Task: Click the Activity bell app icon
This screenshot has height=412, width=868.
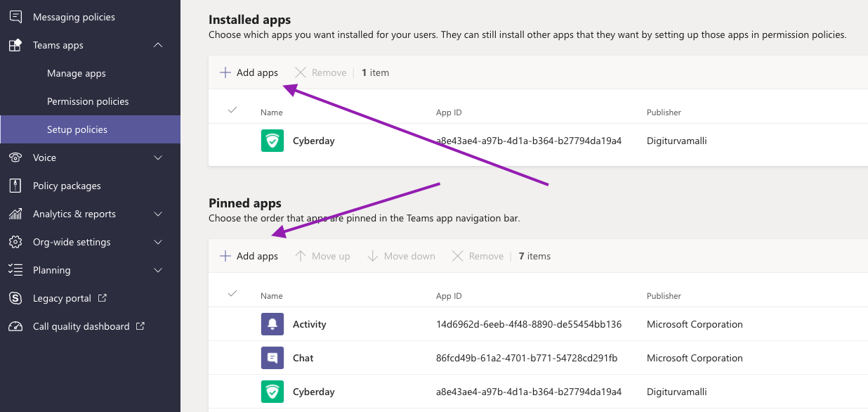Action: (x=272, y=324)
